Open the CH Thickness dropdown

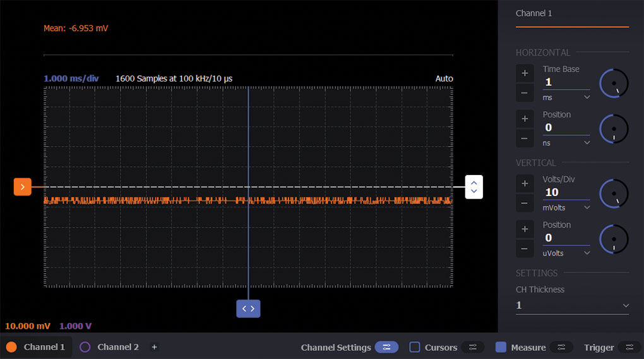(x=572, y=305)
